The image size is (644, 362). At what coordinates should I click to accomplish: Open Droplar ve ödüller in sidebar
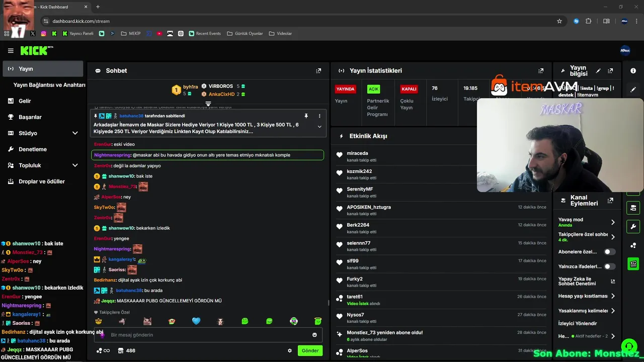coord(43,182)
